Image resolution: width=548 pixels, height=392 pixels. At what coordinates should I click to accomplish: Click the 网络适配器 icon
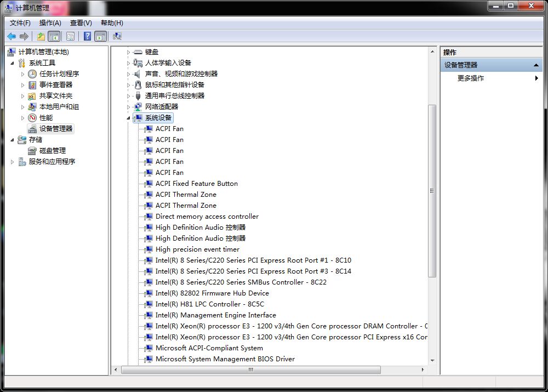pos(138,107)
